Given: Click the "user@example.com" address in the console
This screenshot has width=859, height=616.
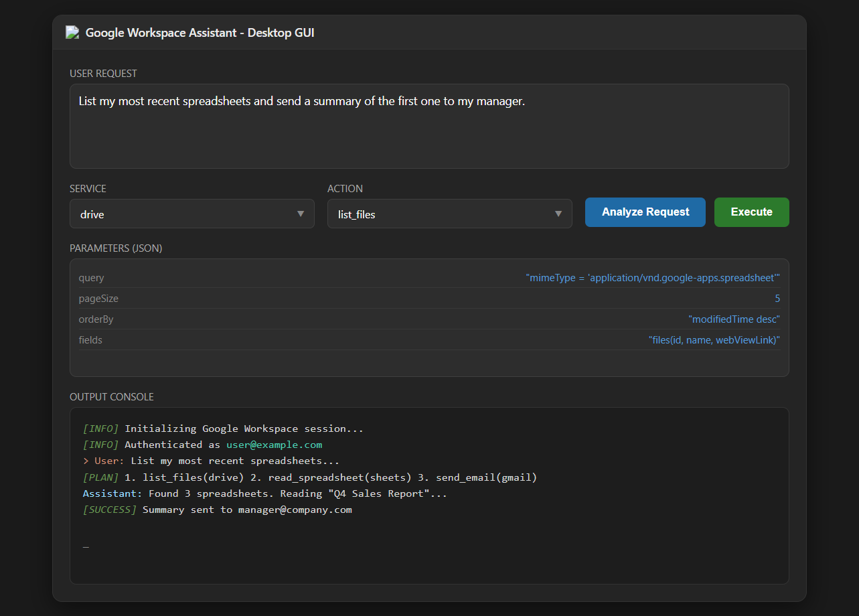Looking at the screenshot, I should pos(274,445).
